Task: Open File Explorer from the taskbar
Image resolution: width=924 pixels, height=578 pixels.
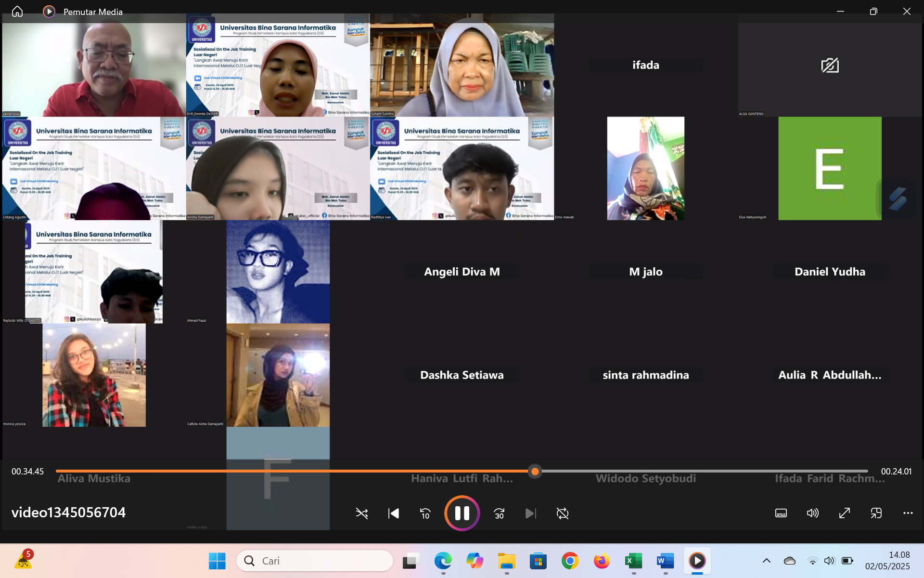Action: (x=506, y=561)
